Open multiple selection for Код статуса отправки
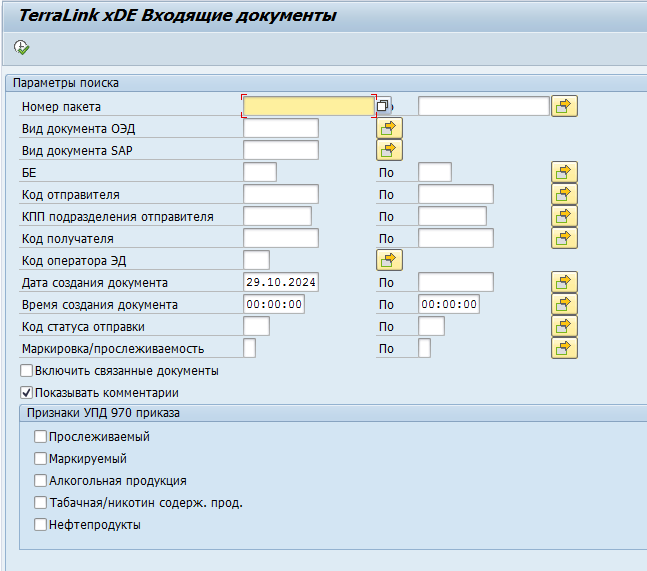 [564, 326]
